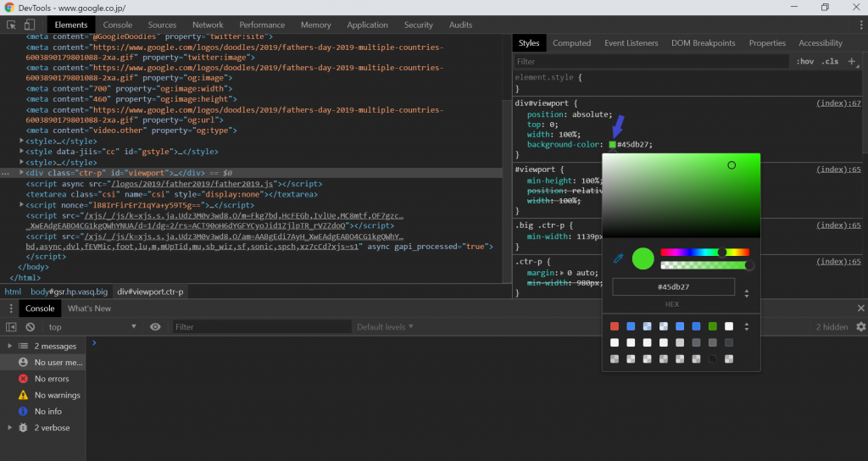Toggle the .cls element classes panel
Image resolution: width=868 pixels, height=461 pixels.
point(830,61)
